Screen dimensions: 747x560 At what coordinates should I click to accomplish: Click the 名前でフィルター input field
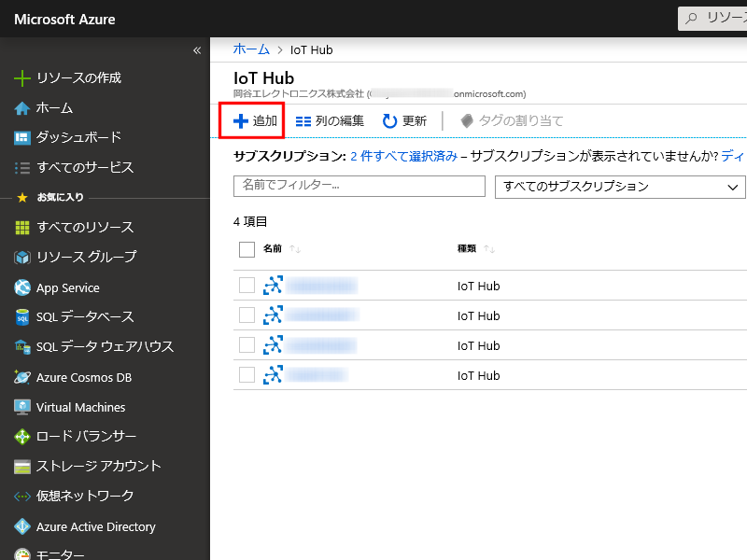pos(359,186)
